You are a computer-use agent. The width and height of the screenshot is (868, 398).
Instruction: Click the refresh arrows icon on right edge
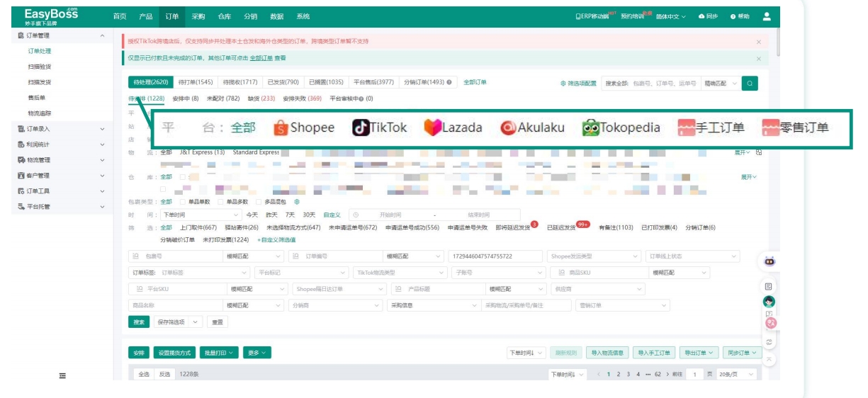[769, 341]
